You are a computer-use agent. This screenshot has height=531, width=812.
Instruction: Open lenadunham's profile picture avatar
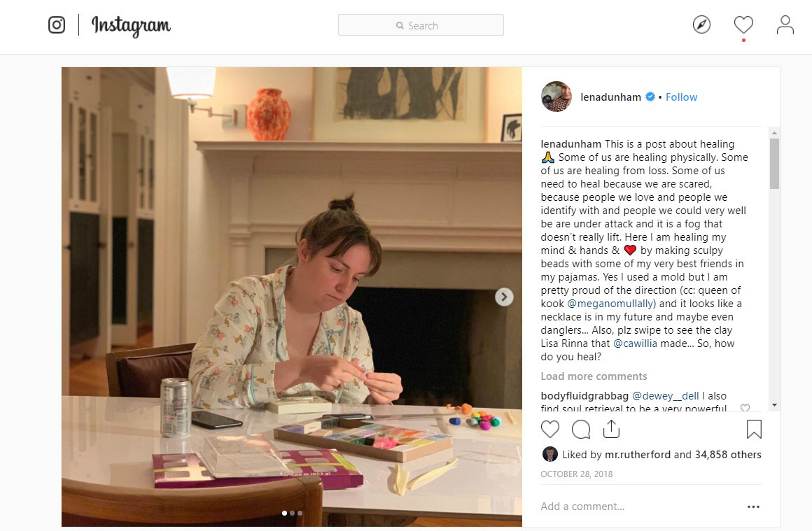(556, 97)
